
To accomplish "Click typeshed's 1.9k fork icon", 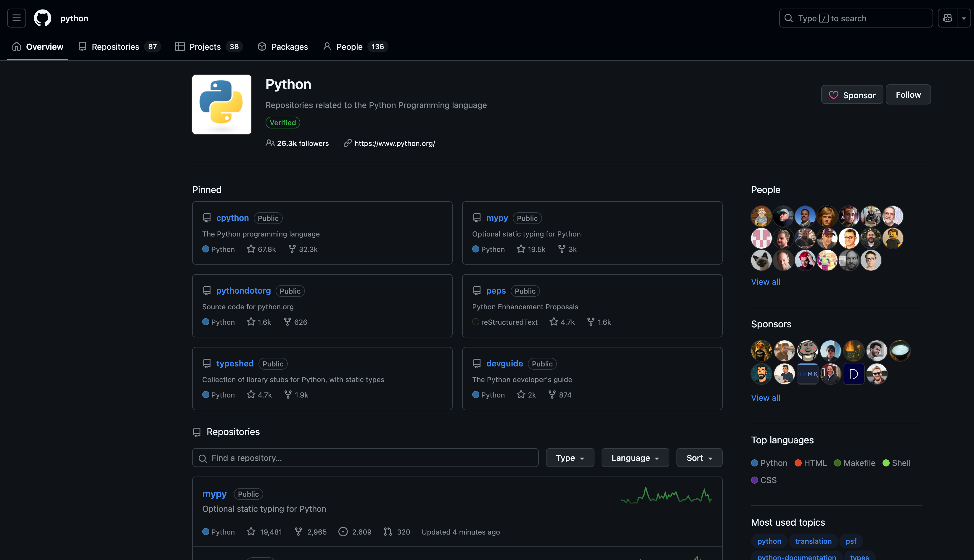I will click(288, 395).
